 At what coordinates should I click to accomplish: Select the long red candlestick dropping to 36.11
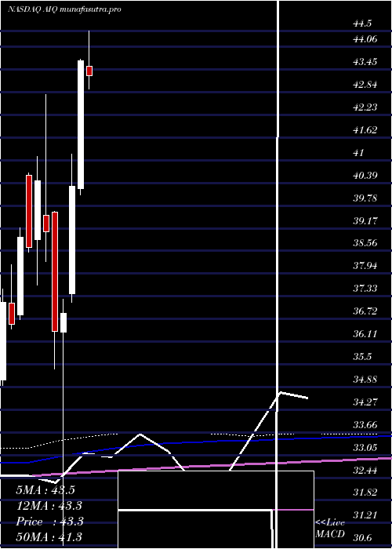(55, 271)
